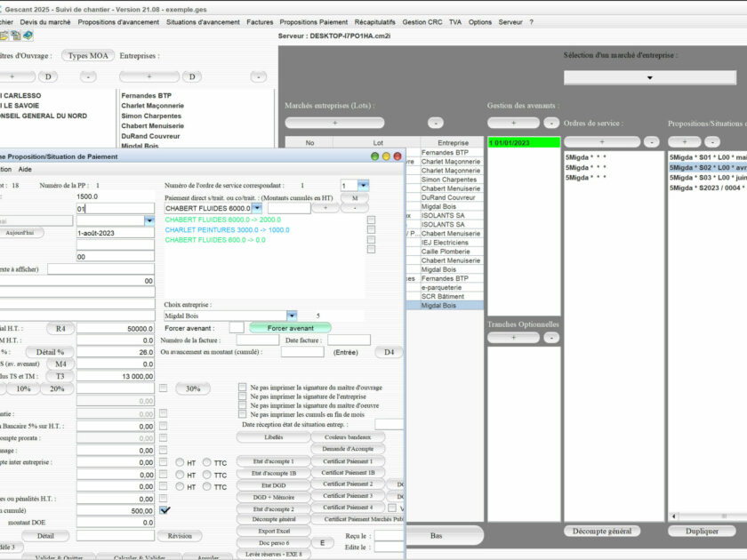
Task: Click the plus button beside CHABERT FLUIDES combo
Action: pyautogui.click(x=325, y=208)
